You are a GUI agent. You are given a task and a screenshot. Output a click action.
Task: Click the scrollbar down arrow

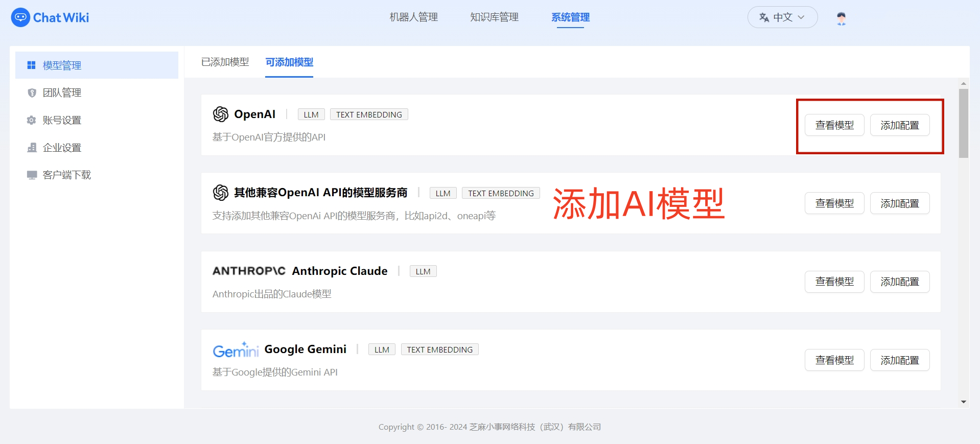pos(964,402)
